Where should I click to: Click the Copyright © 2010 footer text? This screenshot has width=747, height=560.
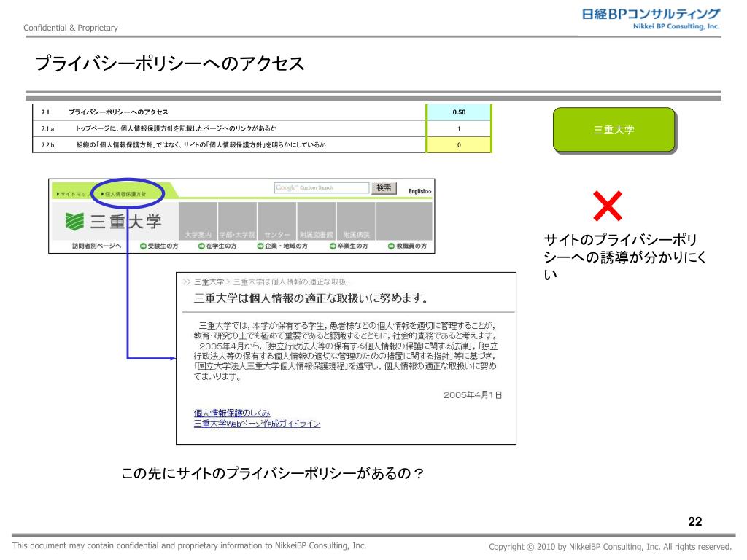(610, 547)
